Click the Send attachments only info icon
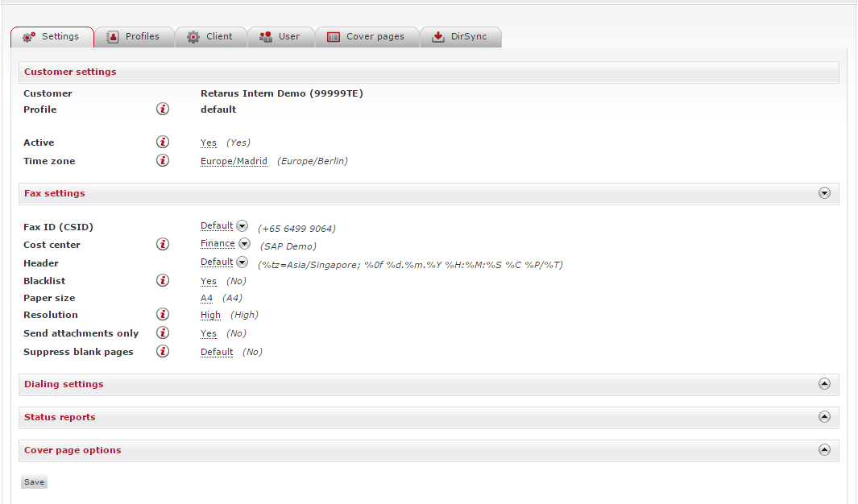This screenshot has width=858, height=504. (x=162, y=333)
